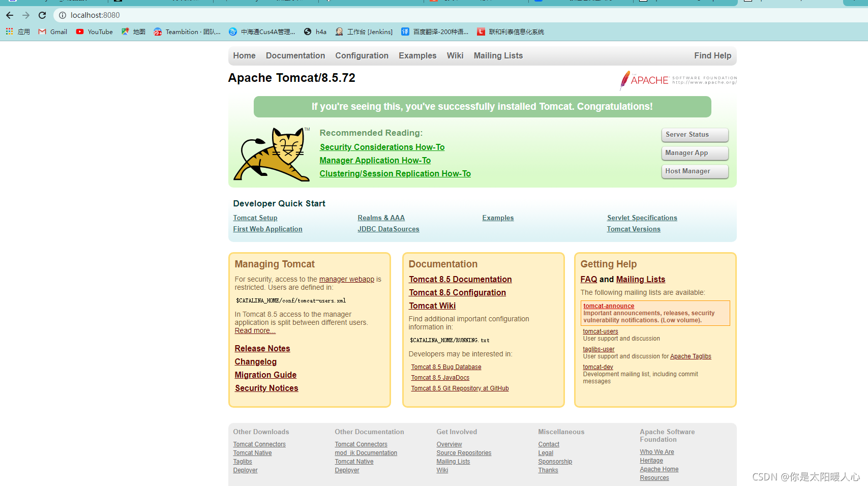
Task: Open the Gmail bookmark
Action: click(53, 32)
